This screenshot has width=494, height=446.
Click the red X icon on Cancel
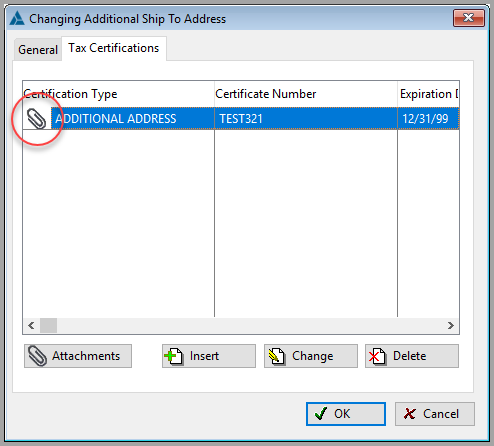(410, 414)
